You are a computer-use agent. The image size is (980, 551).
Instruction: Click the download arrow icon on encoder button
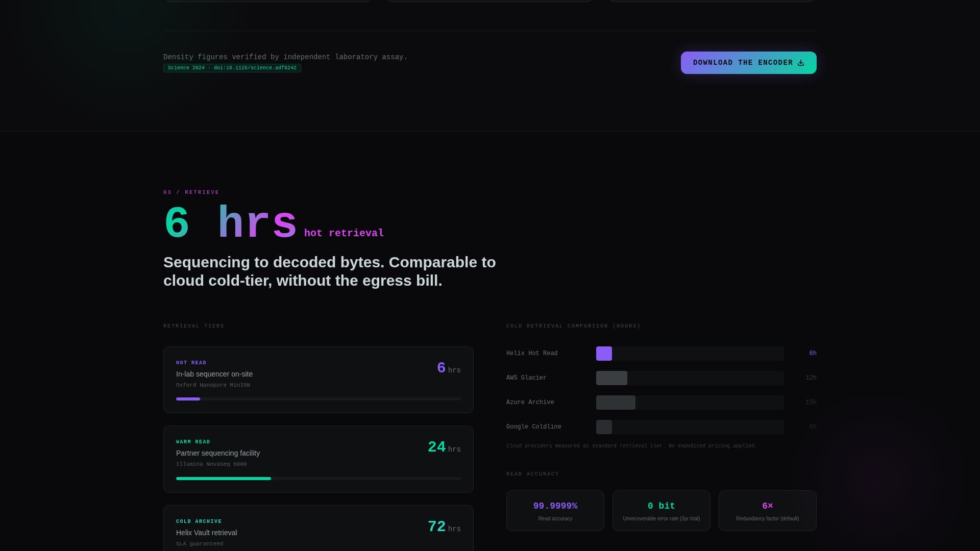coord(801,63)
